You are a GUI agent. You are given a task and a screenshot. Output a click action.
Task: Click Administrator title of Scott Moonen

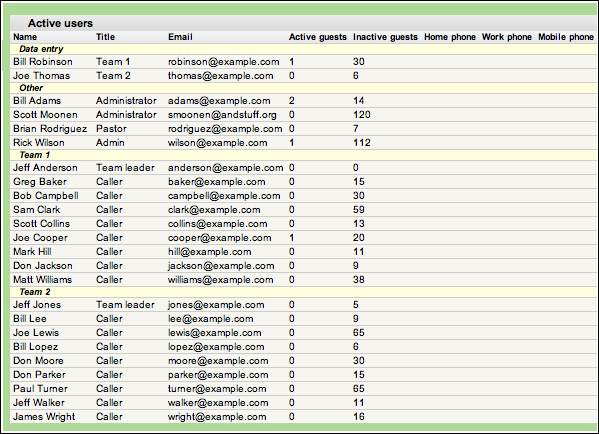tap(126, 115)
